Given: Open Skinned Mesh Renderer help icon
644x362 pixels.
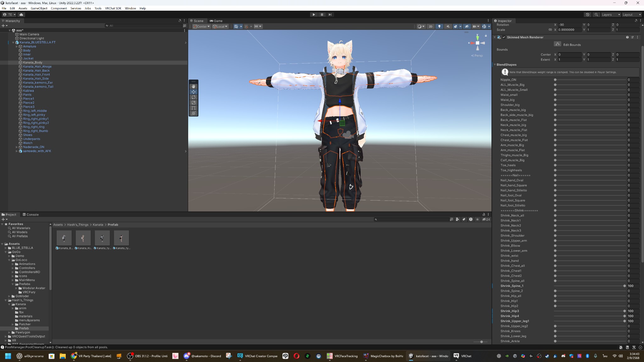Looking at the screenshot, I should pos(627,37).
